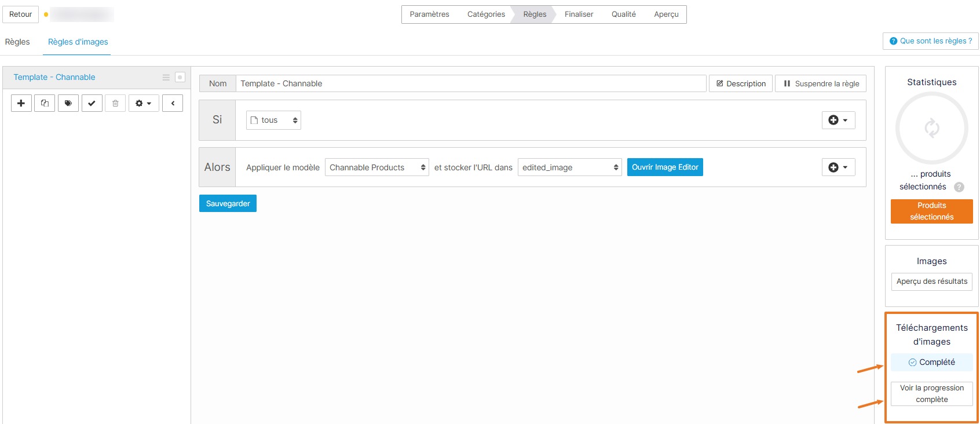Duplicate the selected rule
The height and width of the screenshot is (424, 980).
click(x=45, y=103)
